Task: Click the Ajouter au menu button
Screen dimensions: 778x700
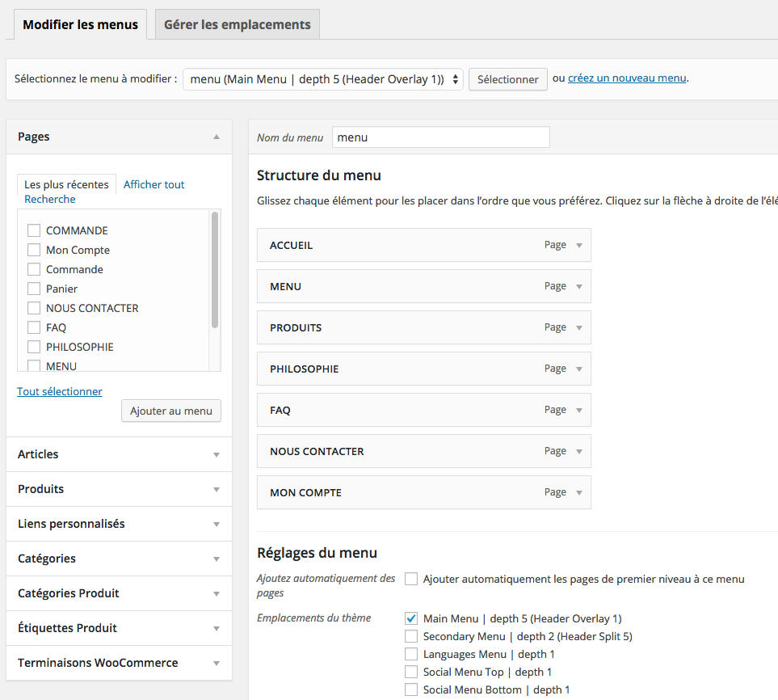Action: (x=171, y=411)
